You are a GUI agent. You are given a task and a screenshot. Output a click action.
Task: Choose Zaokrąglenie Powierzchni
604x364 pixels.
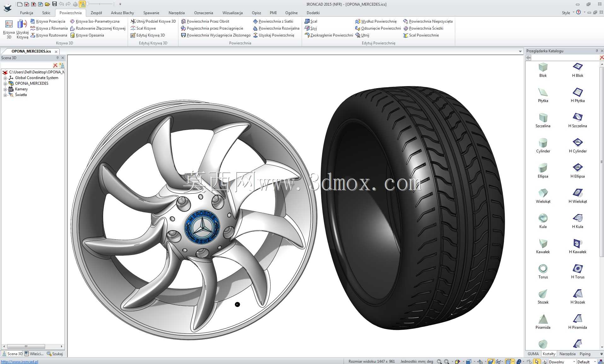[x=329, y=35]
